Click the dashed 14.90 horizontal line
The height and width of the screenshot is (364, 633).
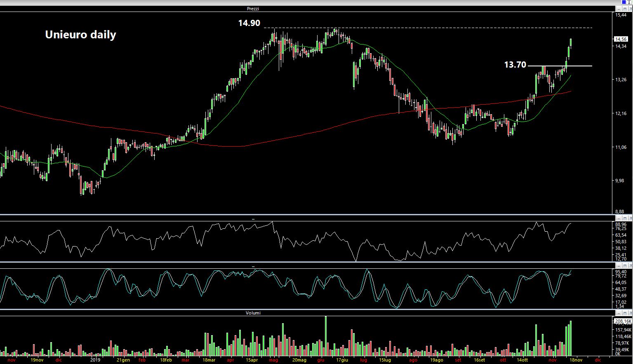pos(427,28)
